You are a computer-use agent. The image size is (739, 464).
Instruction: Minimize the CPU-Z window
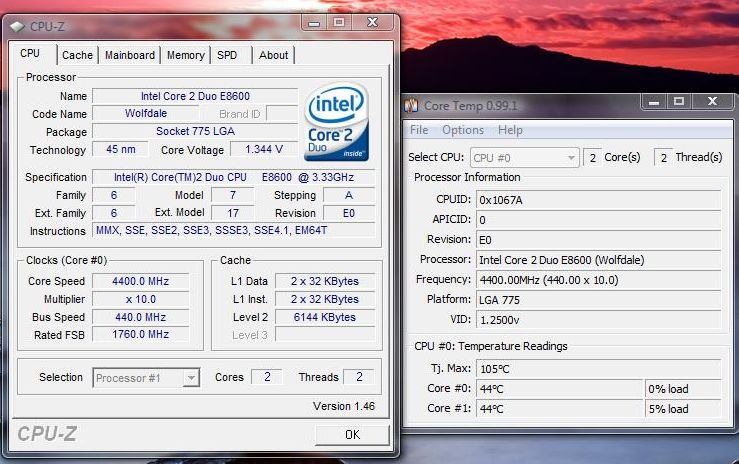(x=314, y=22)
